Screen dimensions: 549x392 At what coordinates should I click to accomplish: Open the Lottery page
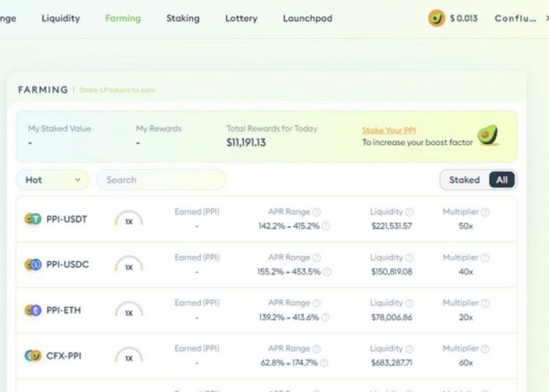click(241, 18)
